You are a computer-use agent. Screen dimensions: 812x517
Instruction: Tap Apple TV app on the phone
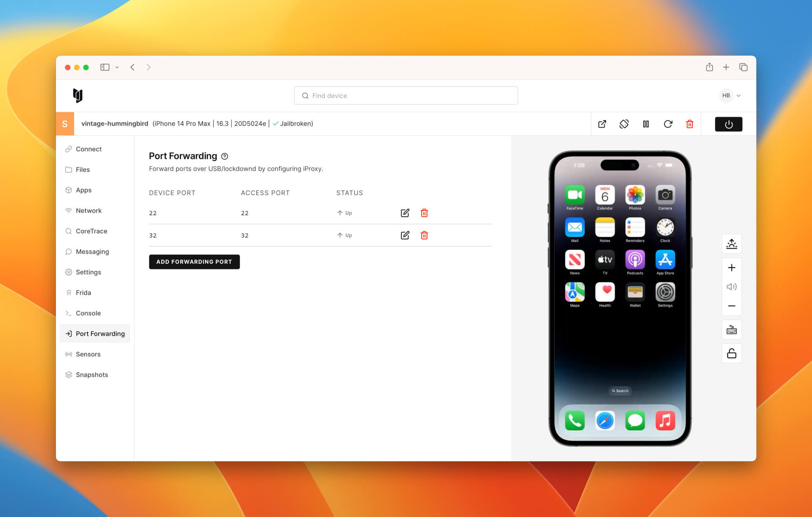tap(605, 260)
